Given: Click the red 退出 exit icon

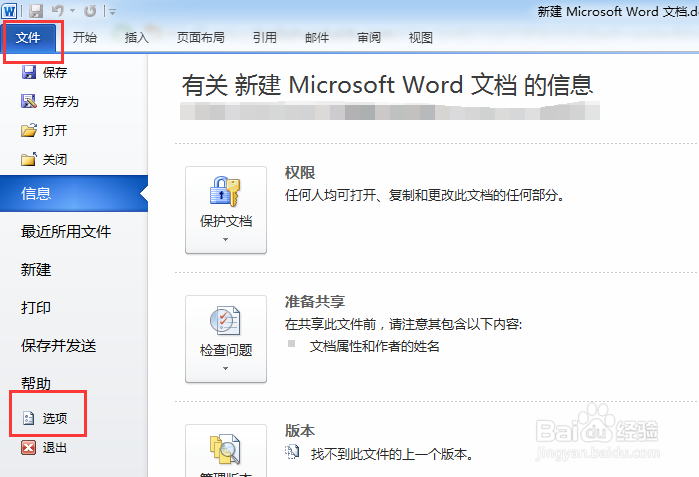Looking at the screenshot, I should pos(29,447).
